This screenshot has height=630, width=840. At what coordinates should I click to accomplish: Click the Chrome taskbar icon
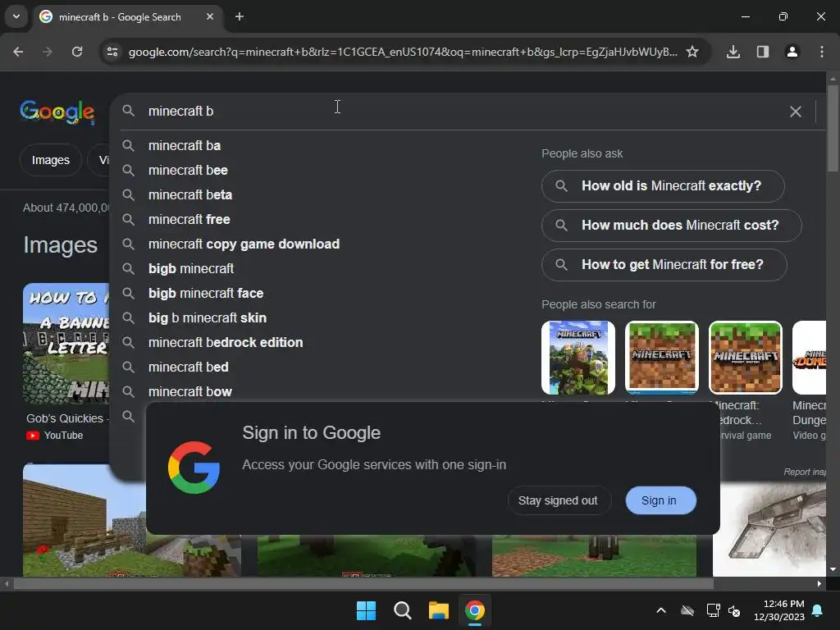point(475,610)
